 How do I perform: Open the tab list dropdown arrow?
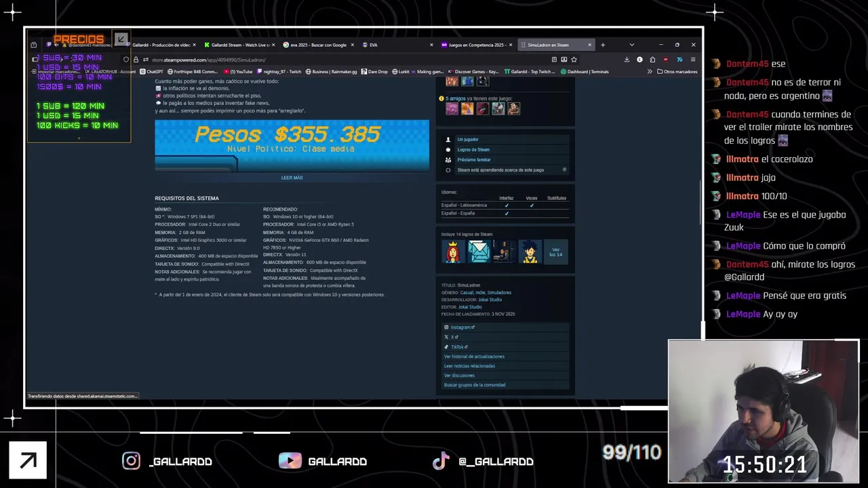(x=631, y=45)
